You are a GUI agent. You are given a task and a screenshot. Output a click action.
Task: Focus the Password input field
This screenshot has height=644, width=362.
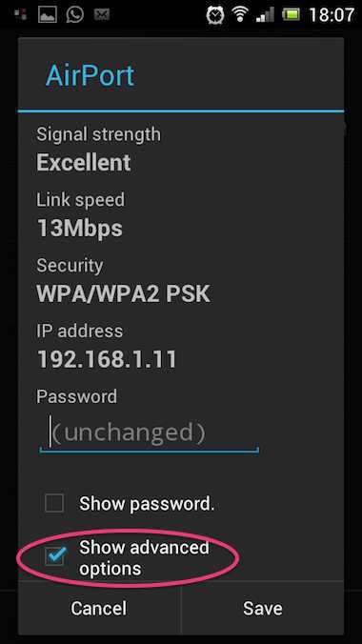(149, 433)
